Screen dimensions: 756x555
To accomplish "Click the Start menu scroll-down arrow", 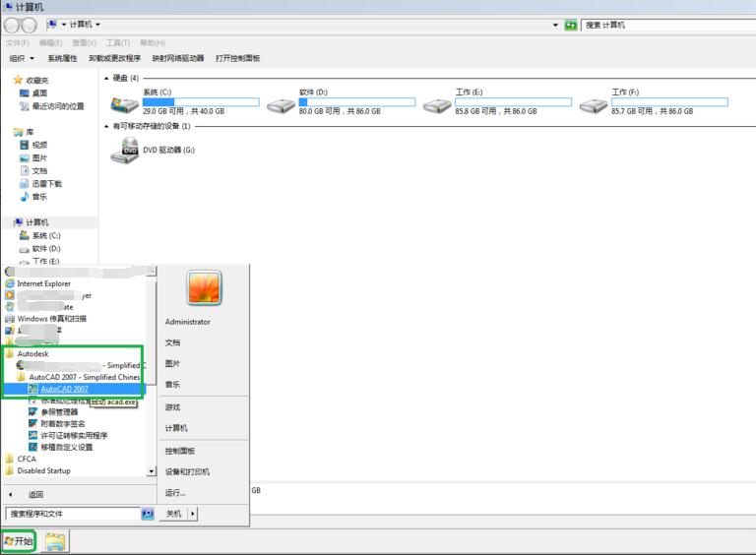I will [152, 471].
